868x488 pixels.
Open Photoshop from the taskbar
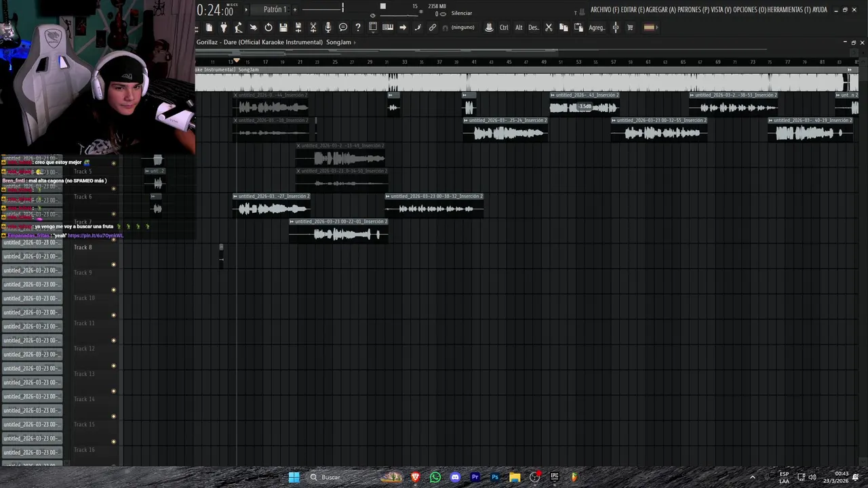pos(495,477)
